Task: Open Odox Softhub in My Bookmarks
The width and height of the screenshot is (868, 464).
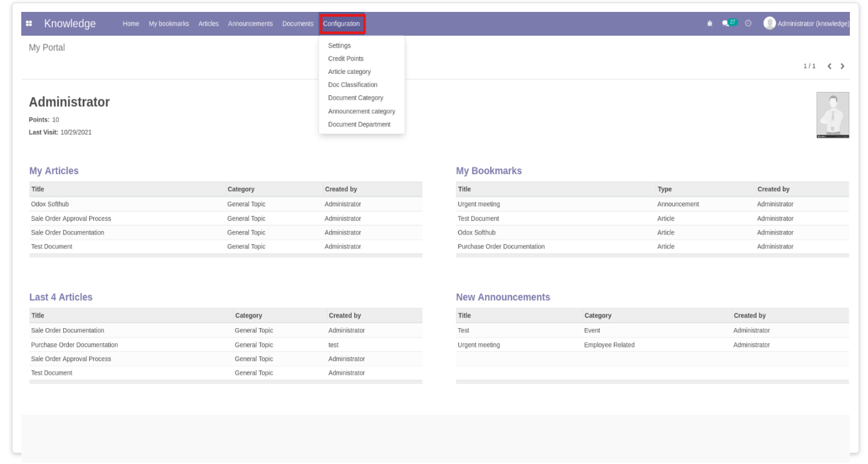Action: coord(653,232)
